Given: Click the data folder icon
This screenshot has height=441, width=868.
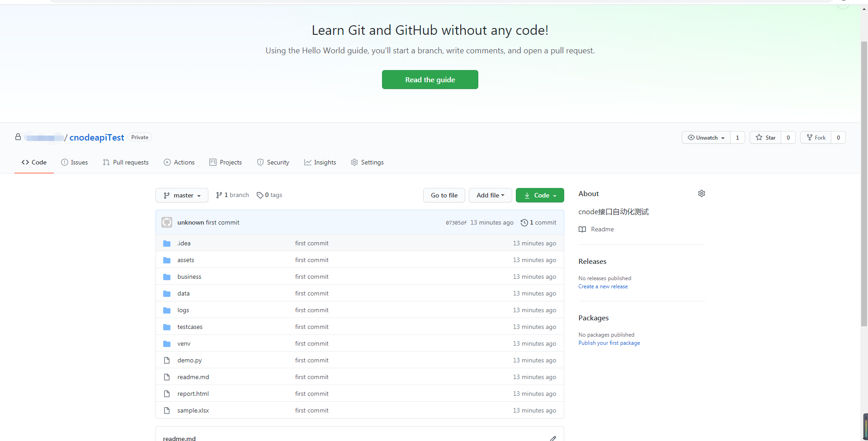Looking at the screenshot, I should coord(167,294).
